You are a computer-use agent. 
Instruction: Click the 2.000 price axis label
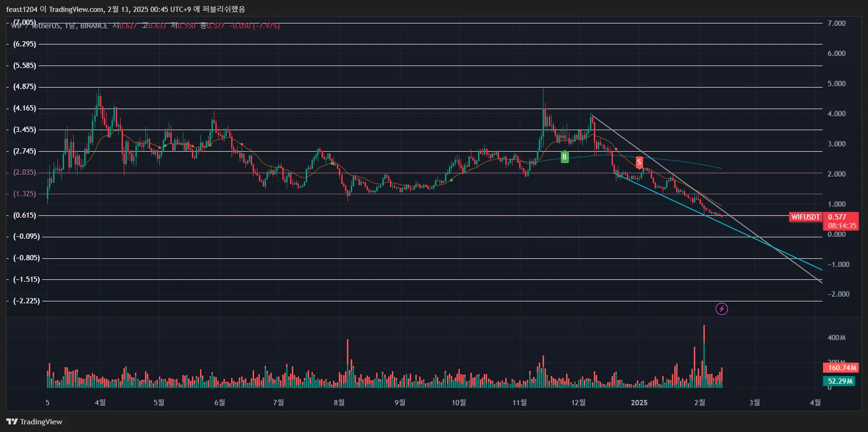[x=836, y=174]
